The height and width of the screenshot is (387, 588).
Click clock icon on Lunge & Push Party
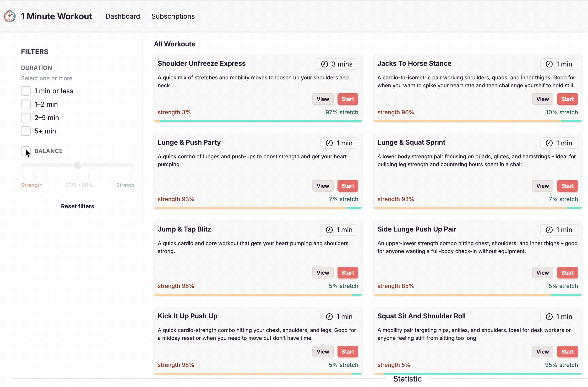pos(329,143)
